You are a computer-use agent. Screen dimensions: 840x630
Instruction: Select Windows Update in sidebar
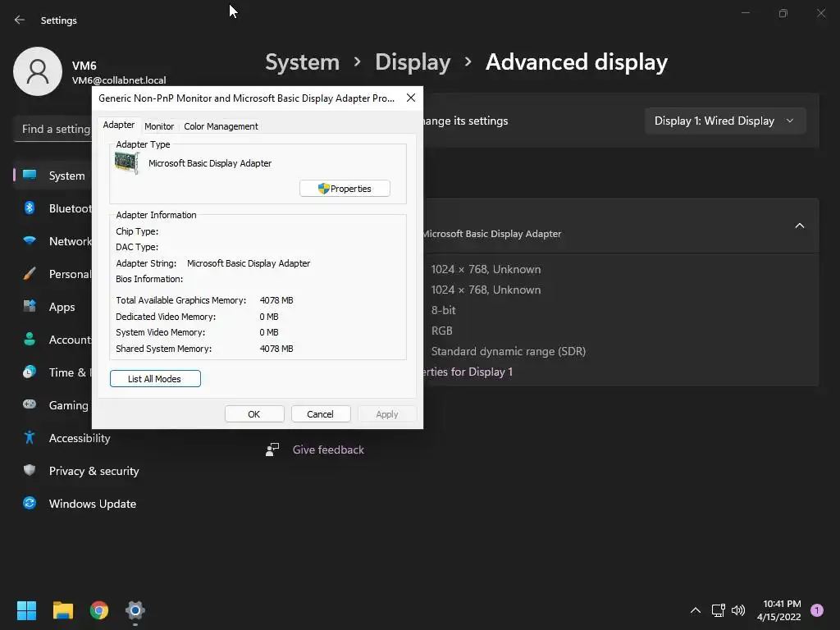(93, 504)
